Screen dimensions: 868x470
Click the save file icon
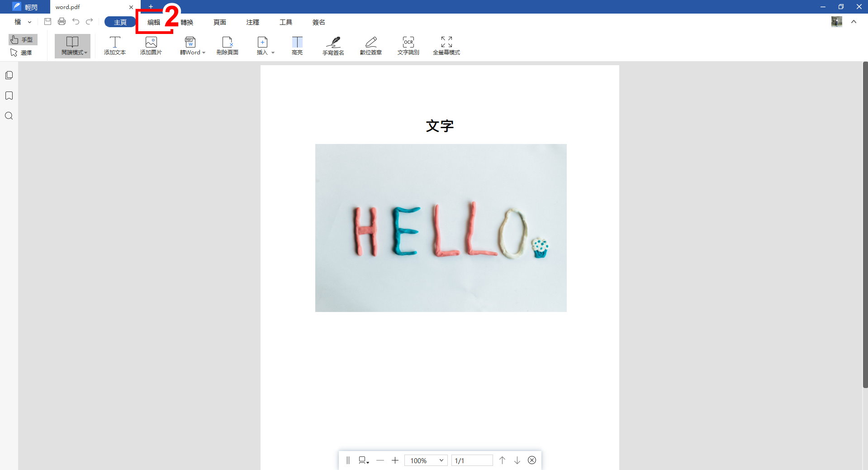47,21
